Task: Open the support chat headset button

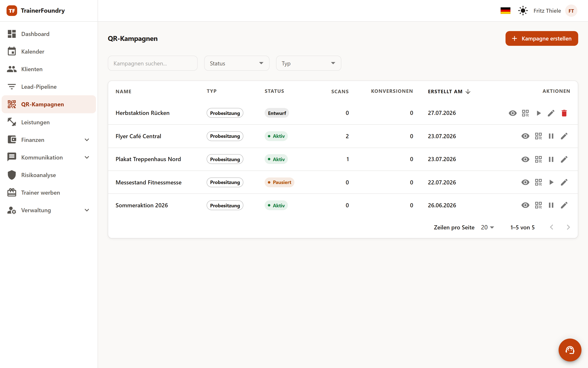Action: tap(570, 350)
